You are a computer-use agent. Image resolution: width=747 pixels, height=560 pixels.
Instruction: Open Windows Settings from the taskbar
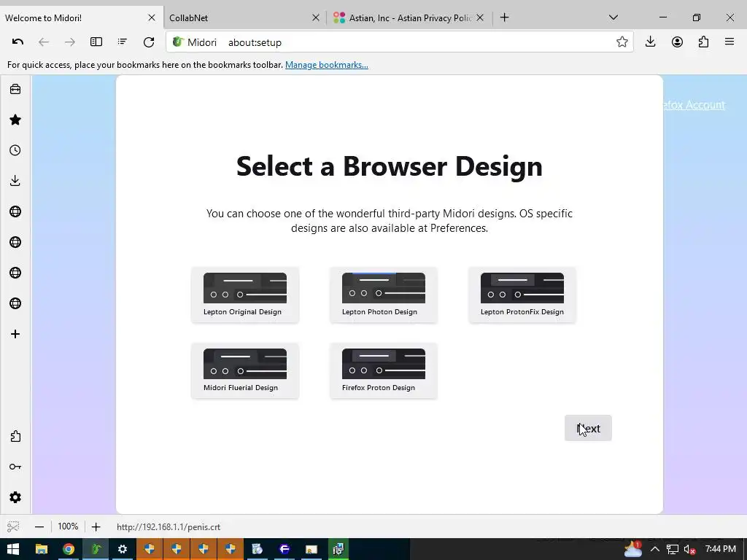pyautogui.click(x=123, y=549)
